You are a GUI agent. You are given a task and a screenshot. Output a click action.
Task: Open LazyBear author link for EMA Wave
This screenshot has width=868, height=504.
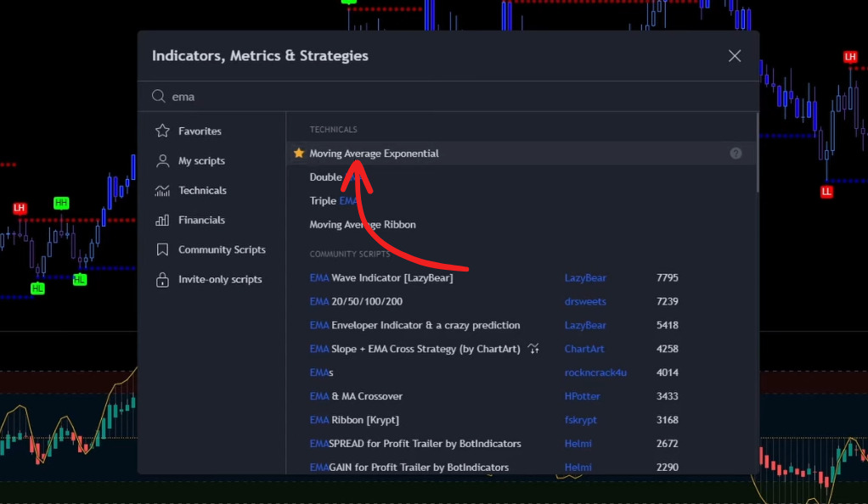click(585, 277)
